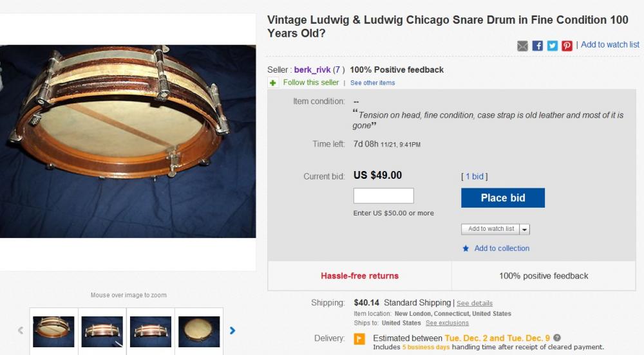The image size is (644, 355).
Task: Click the delivery info question mark icon
Action: pos(557,338)
